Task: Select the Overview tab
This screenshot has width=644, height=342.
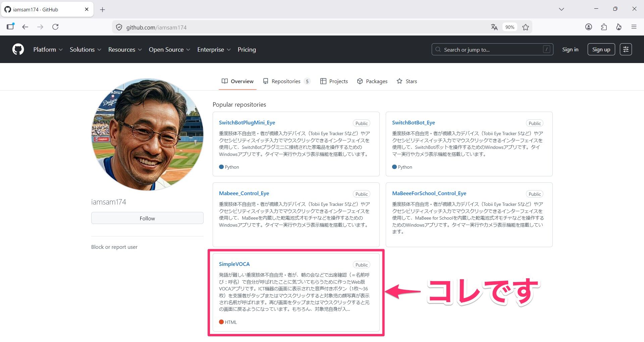Action: [237, 81]
